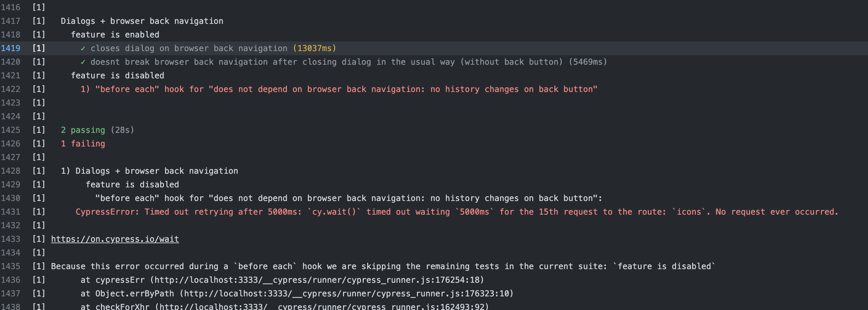
Task: Select the failing test name "1) Dialogs + browser back navigation"
Action: click(x=149, y=171)
